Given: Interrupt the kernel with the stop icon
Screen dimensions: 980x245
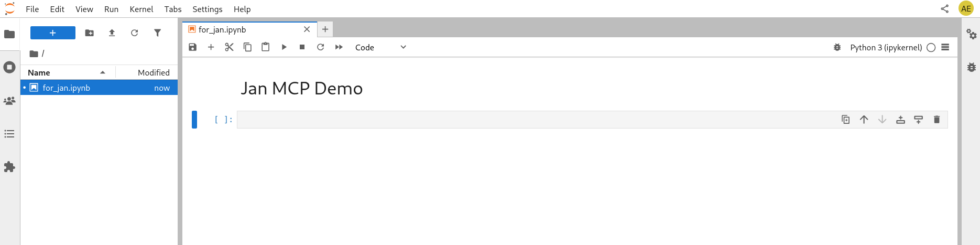Looking at the screenshot, I should [x=302, y=47].
